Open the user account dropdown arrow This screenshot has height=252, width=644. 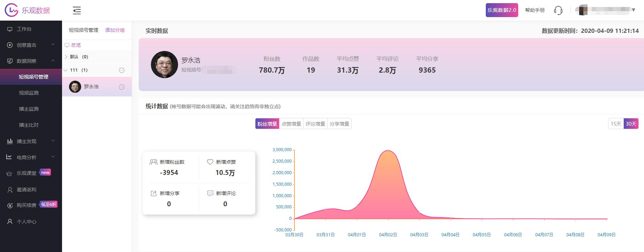click(x=634, y=10)
